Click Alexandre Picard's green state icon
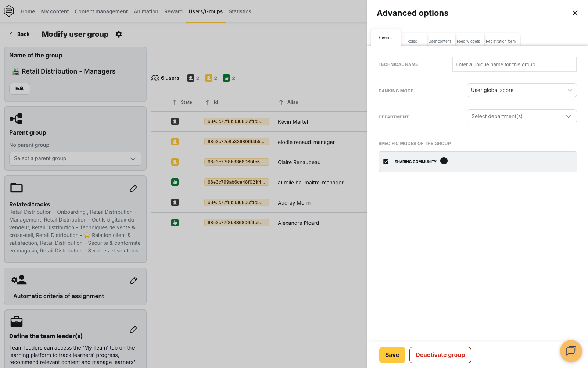 (175, 223)
